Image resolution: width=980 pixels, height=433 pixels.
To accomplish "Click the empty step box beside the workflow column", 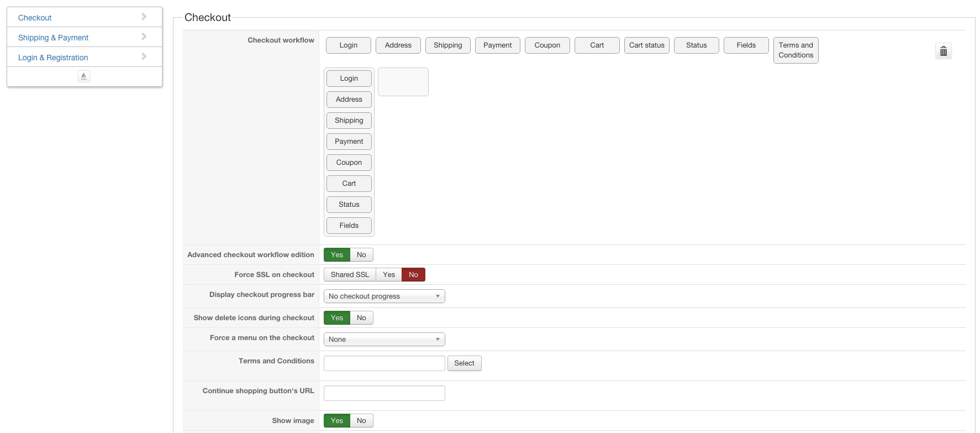I will 403,82.
